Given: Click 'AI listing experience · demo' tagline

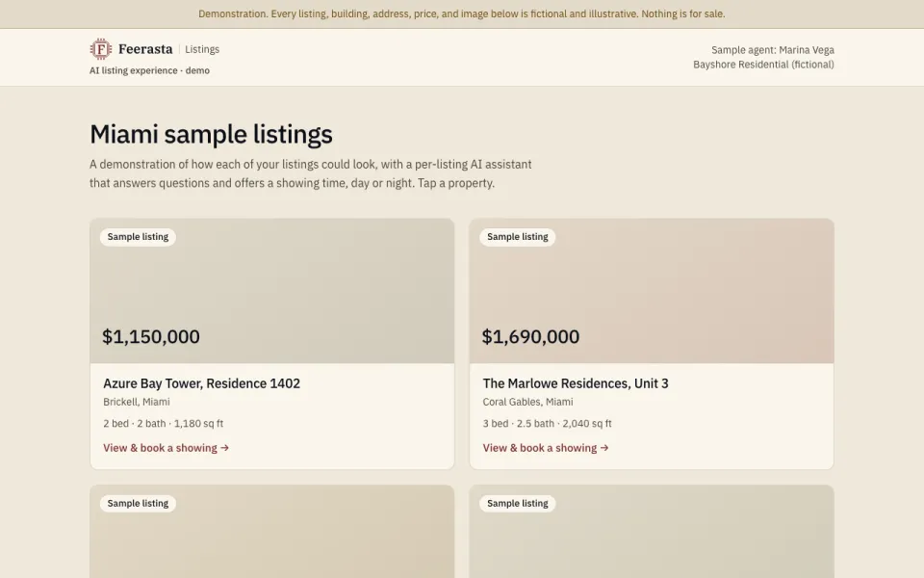Looking at the screenshot, I should point(150,70).
